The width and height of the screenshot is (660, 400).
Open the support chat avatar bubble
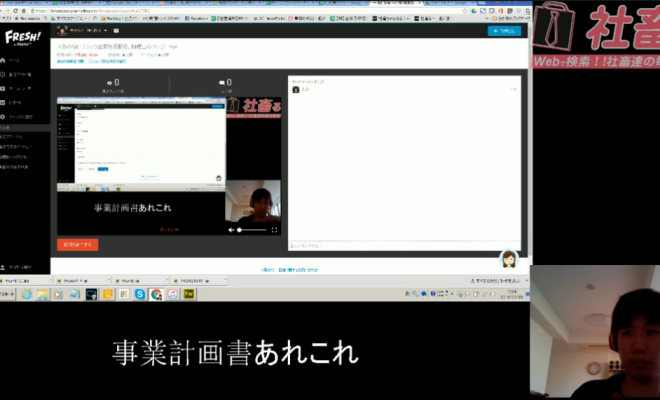[507, 260]
